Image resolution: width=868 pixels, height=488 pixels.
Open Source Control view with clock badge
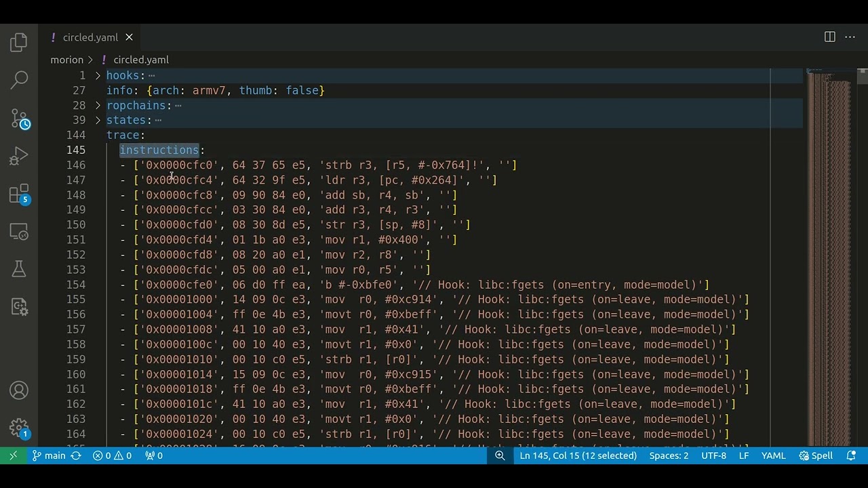[19, 119]
